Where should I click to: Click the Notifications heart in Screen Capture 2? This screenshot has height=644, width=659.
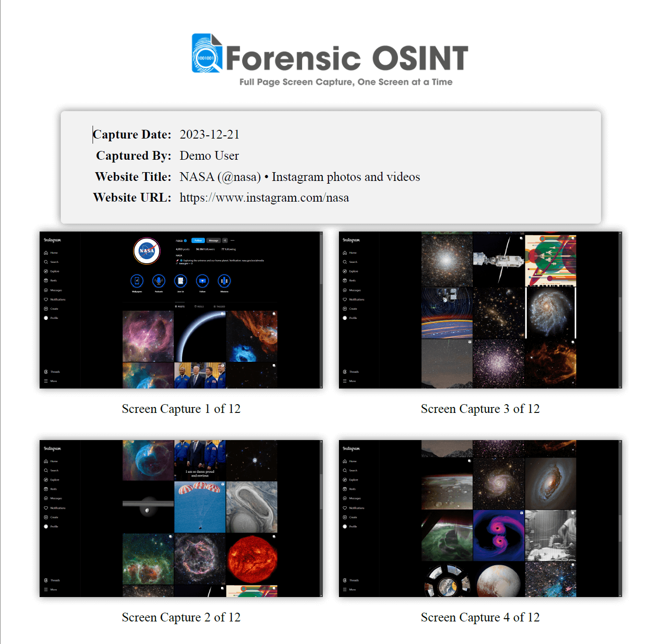click(x=46, y=508)
